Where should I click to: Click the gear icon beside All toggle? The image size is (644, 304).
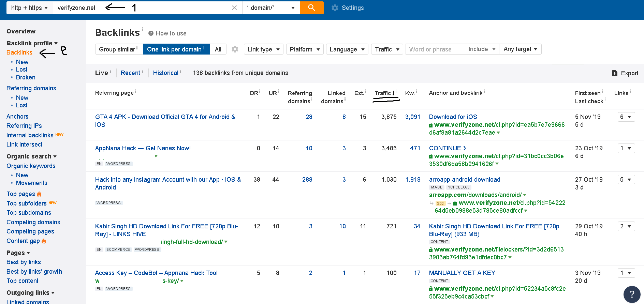click(x=235, y=49)
